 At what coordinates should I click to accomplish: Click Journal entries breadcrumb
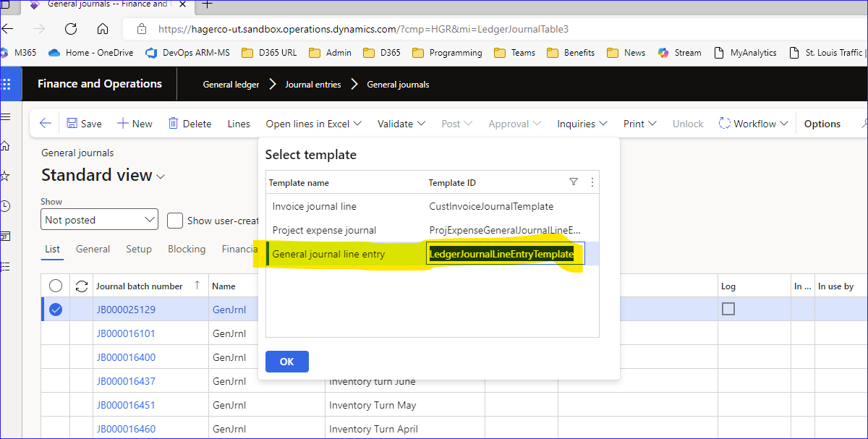(312, 85)
